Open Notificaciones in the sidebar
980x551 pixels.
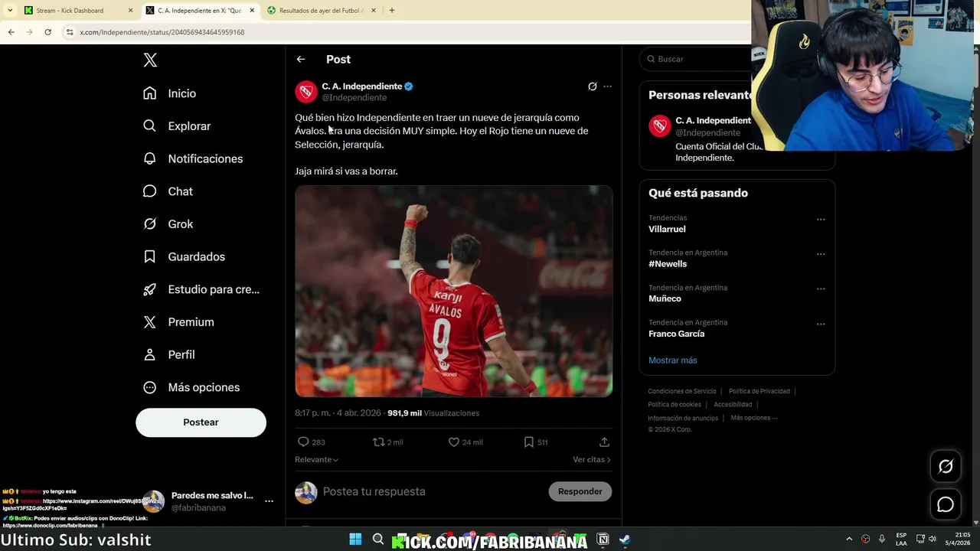193,158
